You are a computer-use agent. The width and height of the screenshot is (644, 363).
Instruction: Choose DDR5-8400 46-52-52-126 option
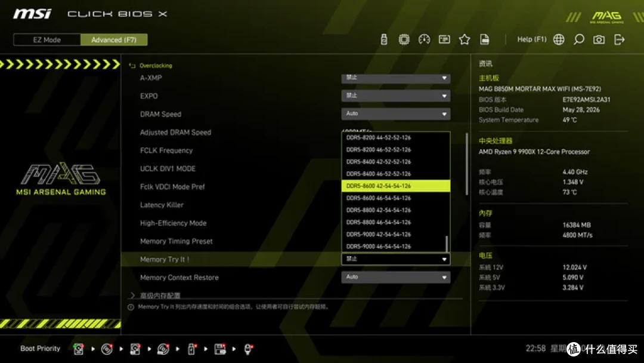point(395,174)
